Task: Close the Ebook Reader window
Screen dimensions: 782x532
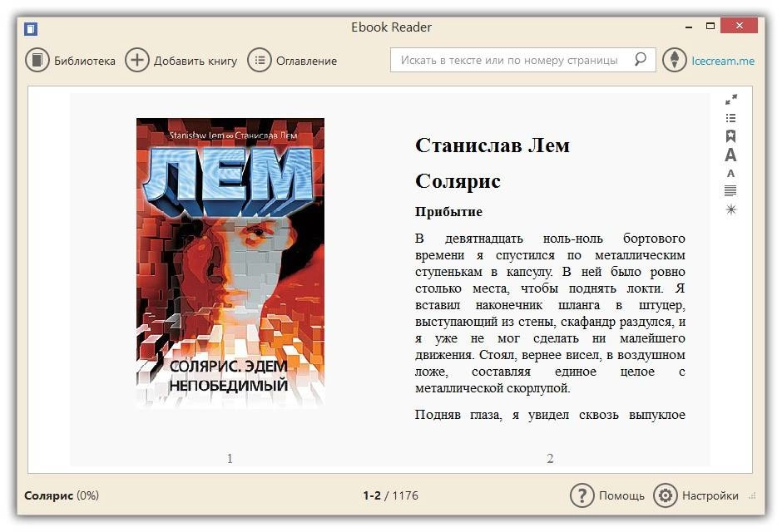Action: [739, 26]
